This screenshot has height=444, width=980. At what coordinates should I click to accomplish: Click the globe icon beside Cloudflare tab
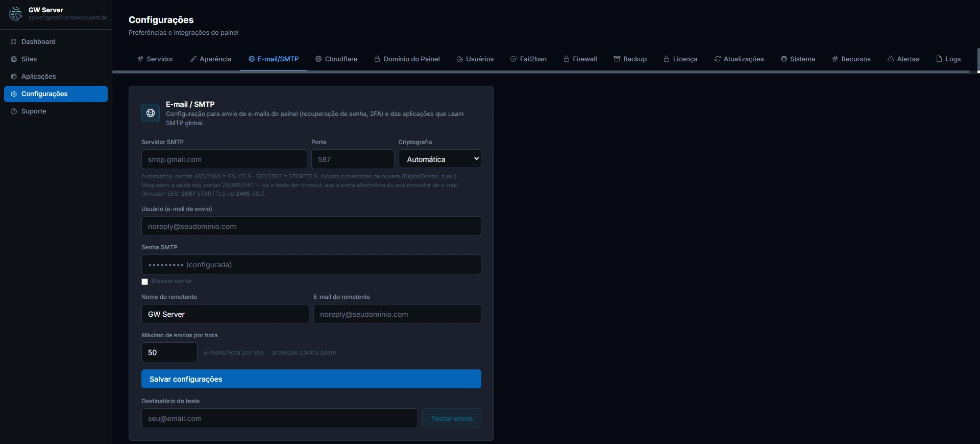(x=318, y=59)
